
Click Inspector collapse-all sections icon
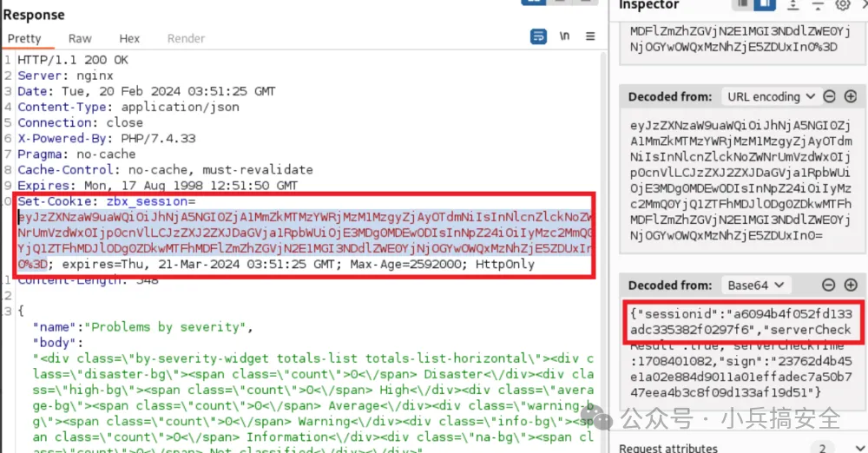point(818,5)
